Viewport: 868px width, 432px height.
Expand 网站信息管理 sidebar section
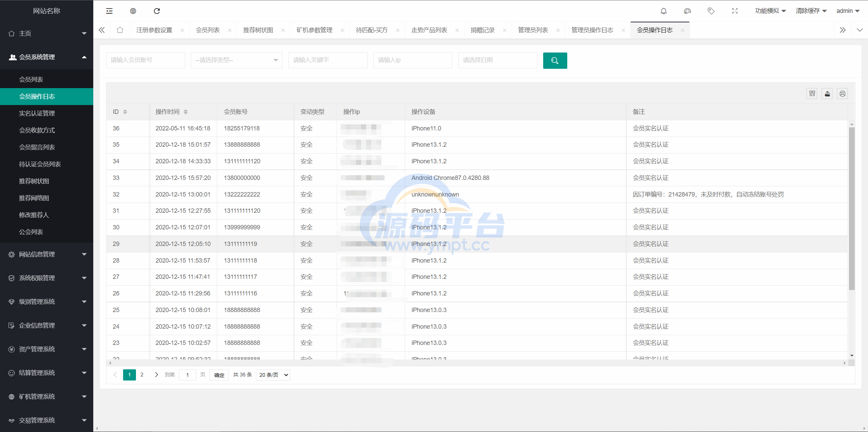(x=46, y=254)
